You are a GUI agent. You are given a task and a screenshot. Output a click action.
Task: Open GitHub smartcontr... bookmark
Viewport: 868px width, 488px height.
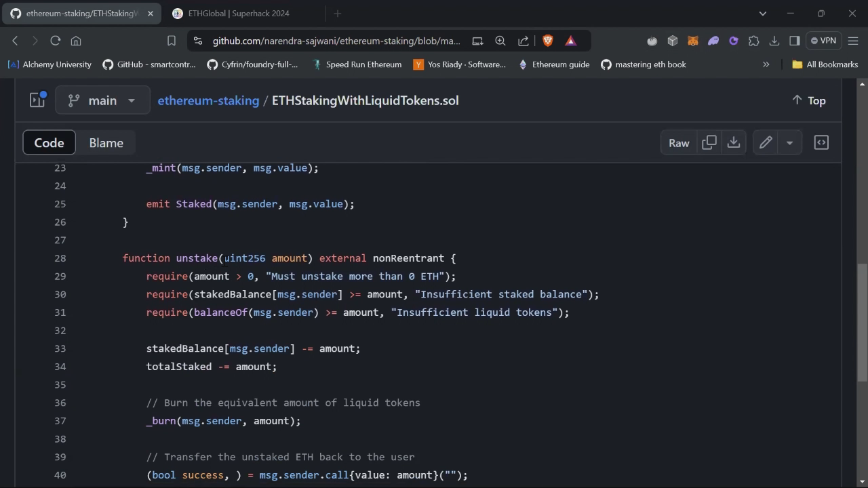(x=149, y=64)
